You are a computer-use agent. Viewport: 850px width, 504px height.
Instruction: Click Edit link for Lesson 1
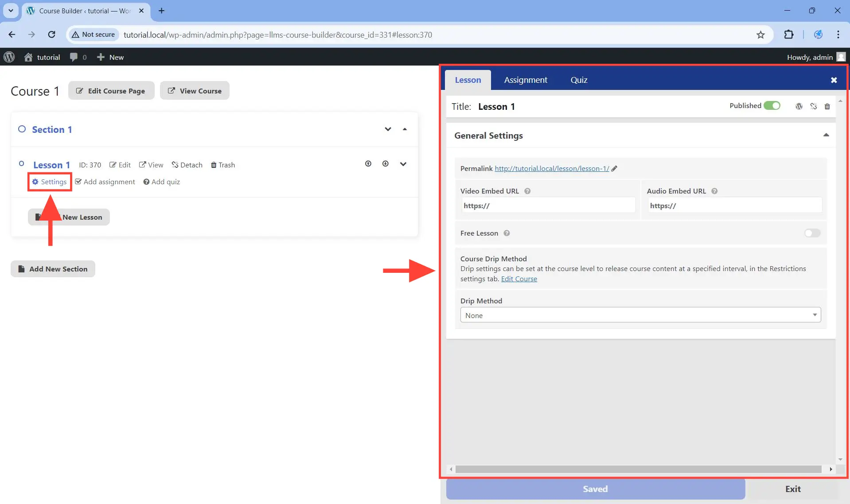pos(120,165)
